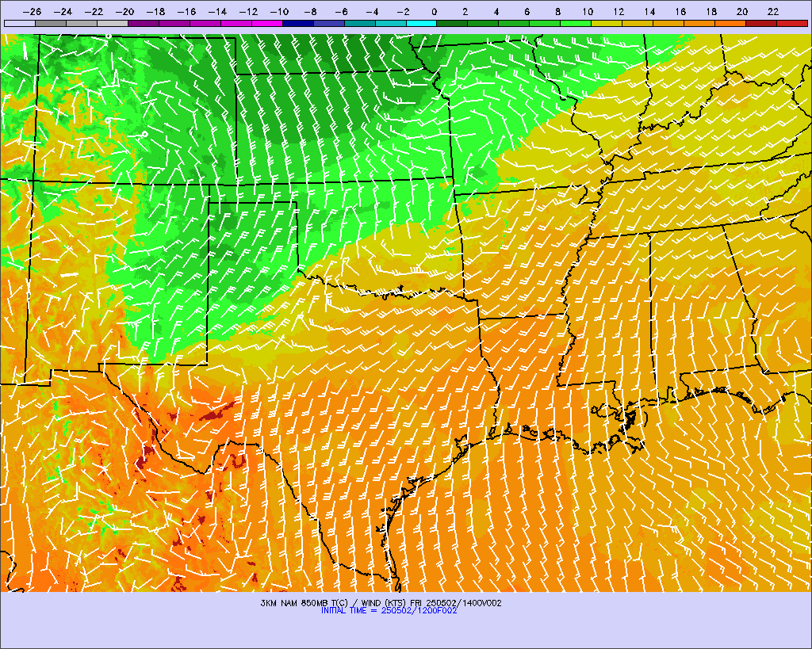Click the gray swatch between -26 and -24
Screen dimensions: 812x649
point(51,23)
